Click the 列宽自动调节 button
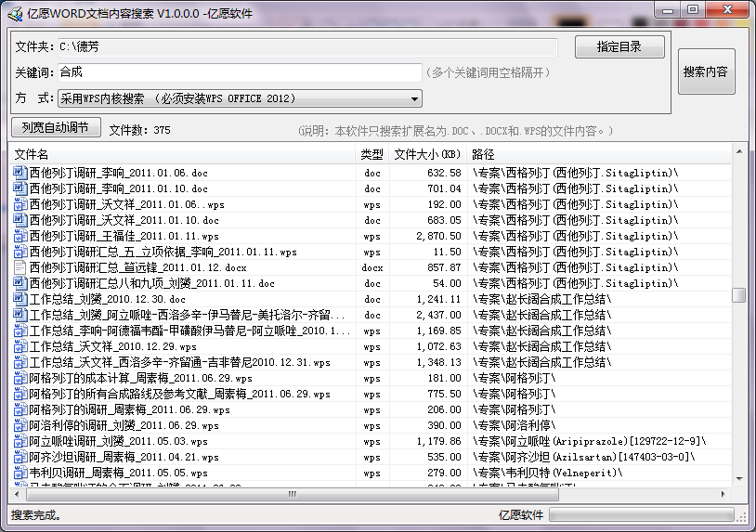The width and height of the screenshot is (756, 532). pos(56,128)
